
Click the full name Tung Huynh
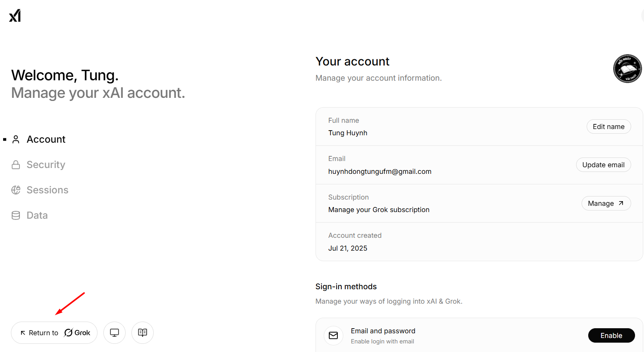coord(348,133)
